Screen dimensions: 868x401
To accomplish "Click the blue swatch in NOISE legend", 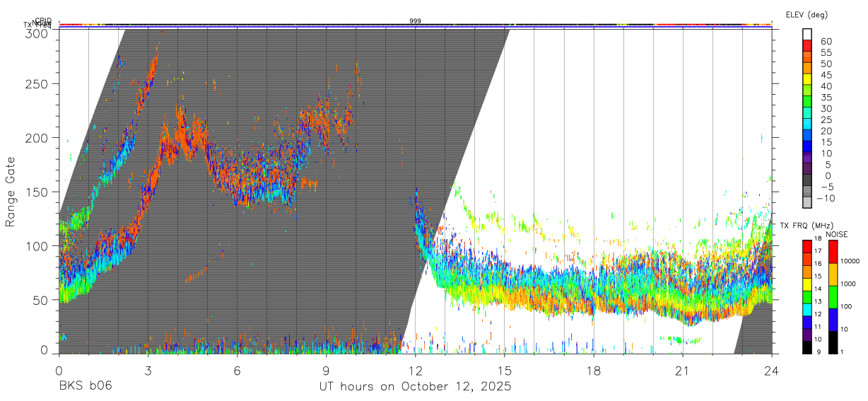I will point(833,320).
